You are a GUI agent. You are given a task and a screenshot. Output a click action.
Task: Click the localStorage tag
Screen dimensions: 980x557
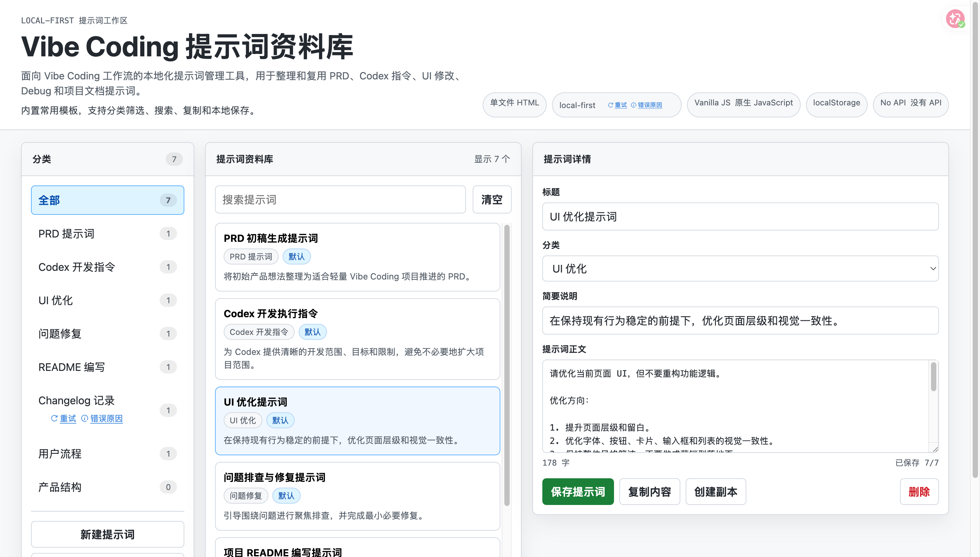coord(836,104)
